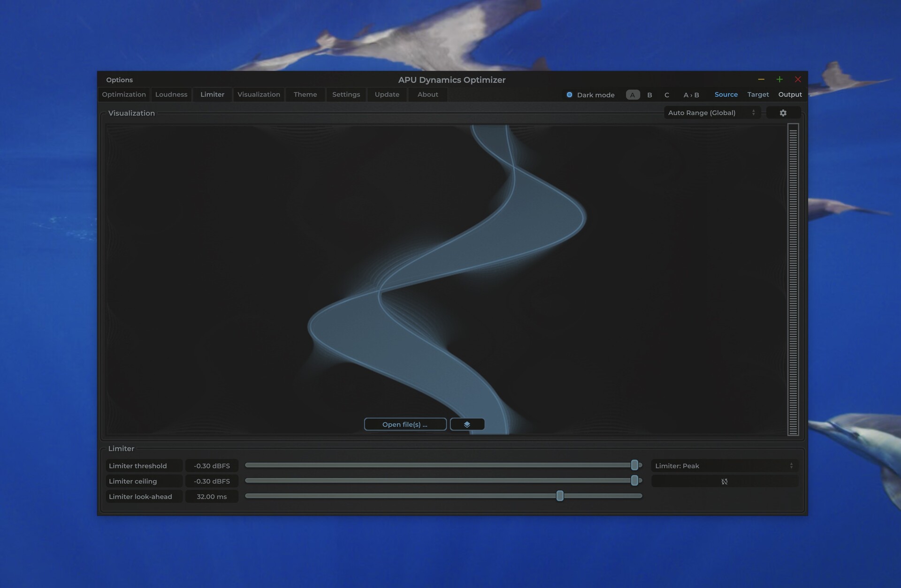
Task: Click the Limiter look-ahead slider handle
Action: pos(560,496)
